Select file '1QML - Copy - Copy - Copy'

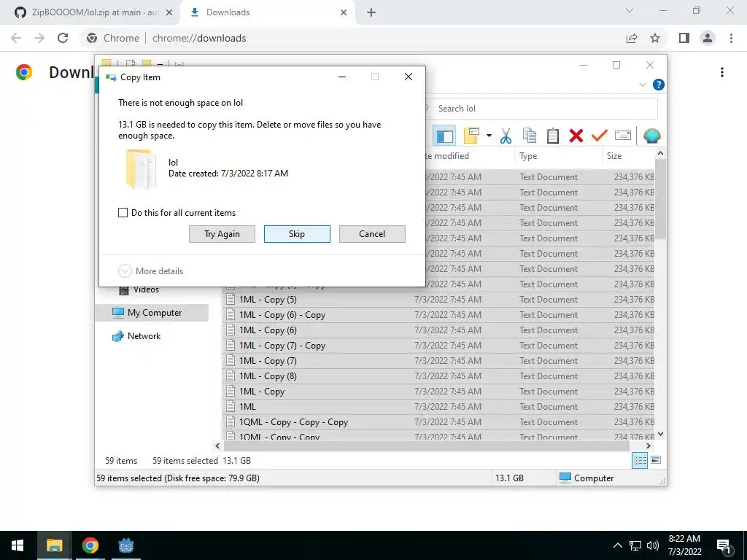(293, 422)
